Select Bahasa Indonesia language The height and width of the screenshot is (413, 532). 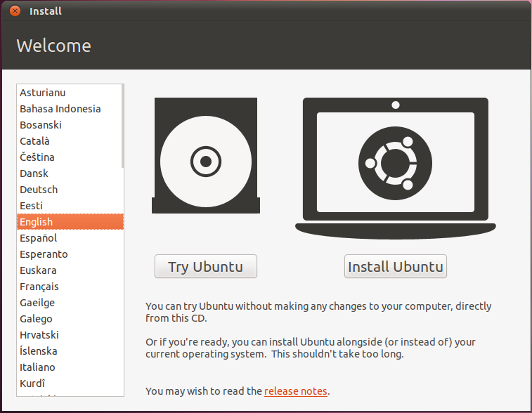tap(70, 109)
